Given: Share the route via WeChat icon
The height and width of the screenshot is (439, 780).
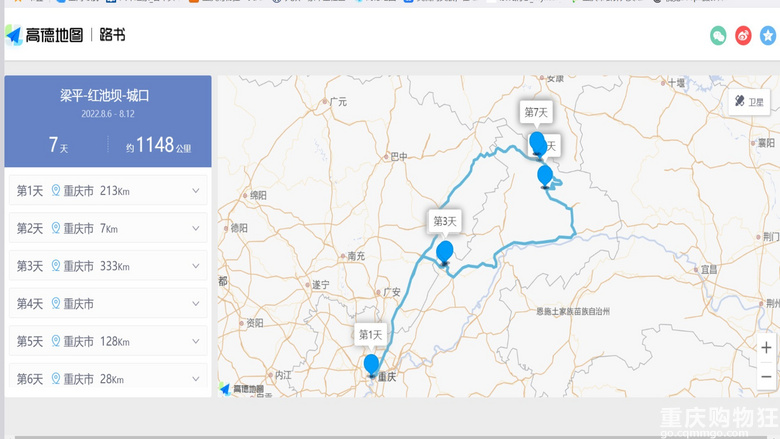Looking at the screenshot, I should click(x=718, y=35).
